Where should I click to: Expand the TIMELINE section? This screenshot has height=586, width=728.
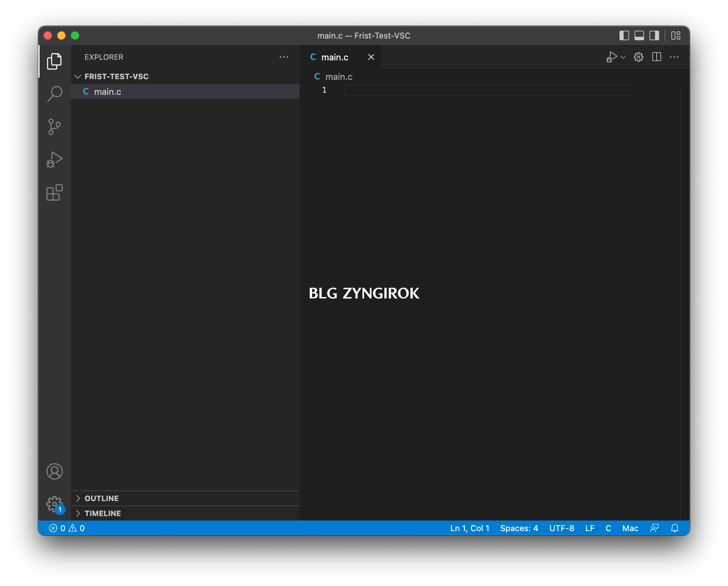(102, 513)
